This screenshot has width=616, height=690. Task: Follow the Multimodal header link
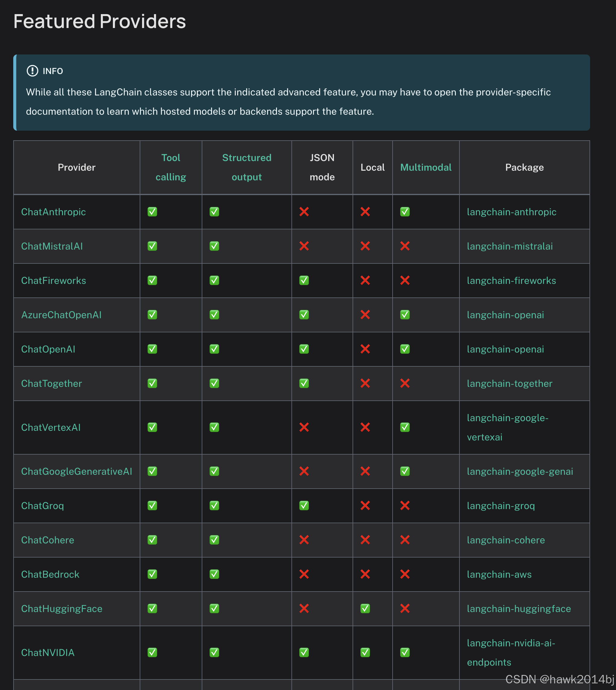426,167
